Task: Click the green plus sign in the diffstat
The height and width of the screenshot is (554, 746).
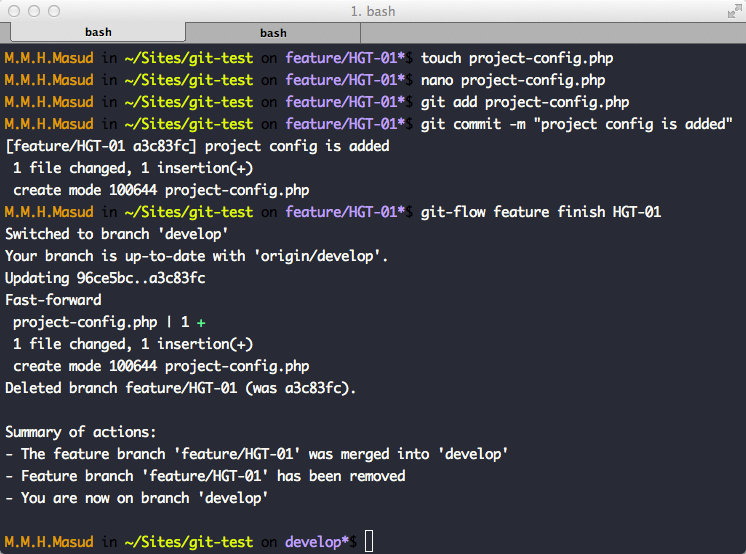Action: coord(201,323)
